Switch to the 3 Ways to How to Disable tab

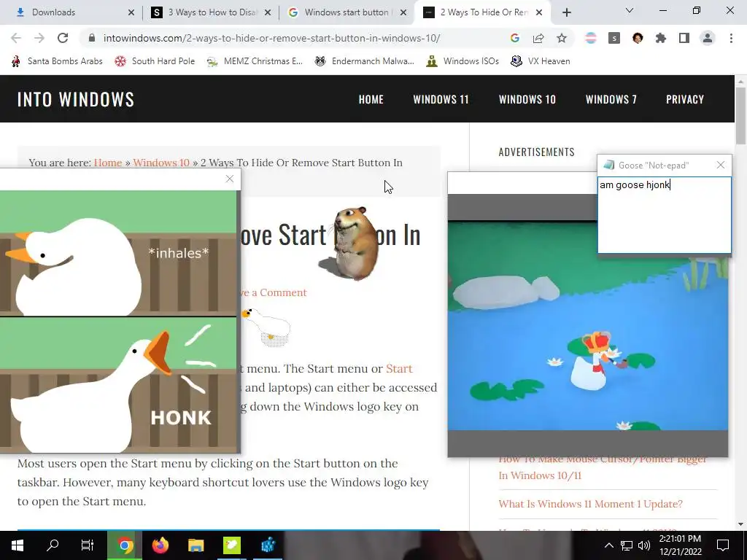point(211,12)
